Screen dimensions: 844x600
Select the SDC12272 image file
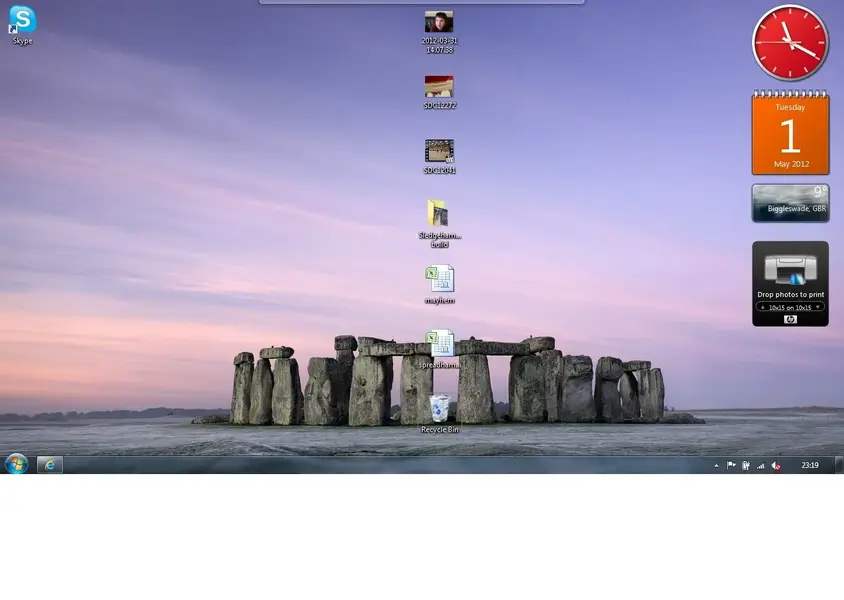pos(439,87)
